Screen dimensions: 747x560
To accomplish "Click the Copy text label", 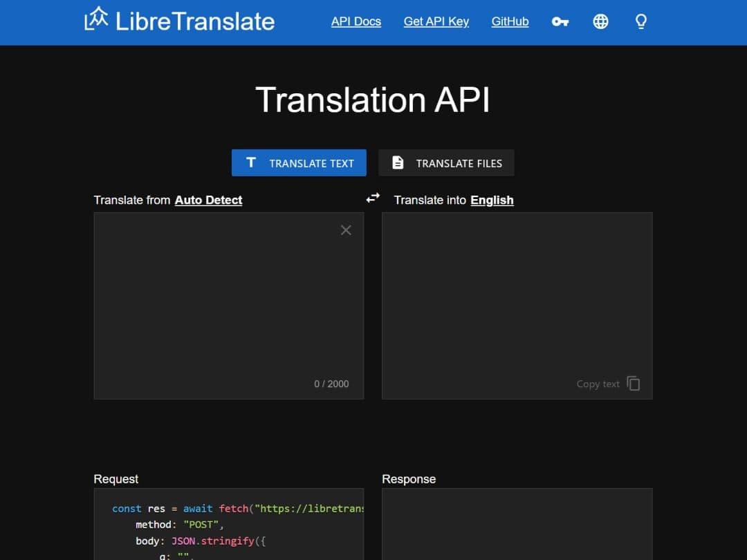I will tap(598, 384).
